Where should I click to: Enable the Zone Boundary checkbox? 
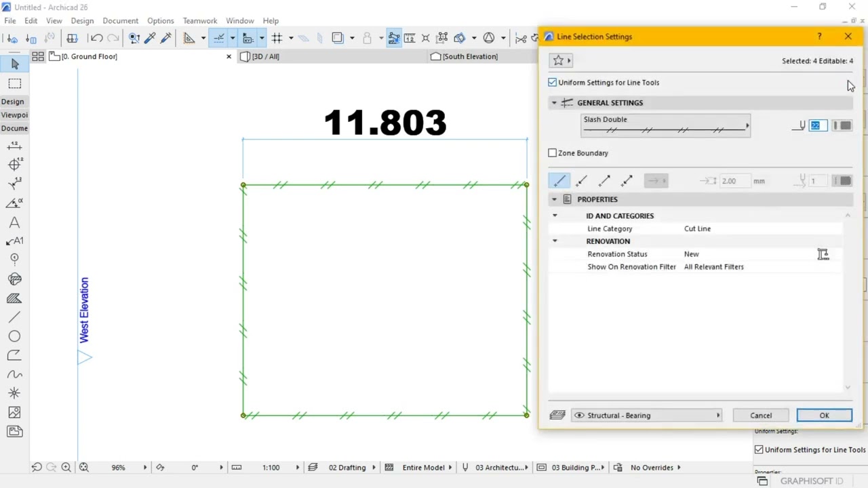tap(553, 153)
